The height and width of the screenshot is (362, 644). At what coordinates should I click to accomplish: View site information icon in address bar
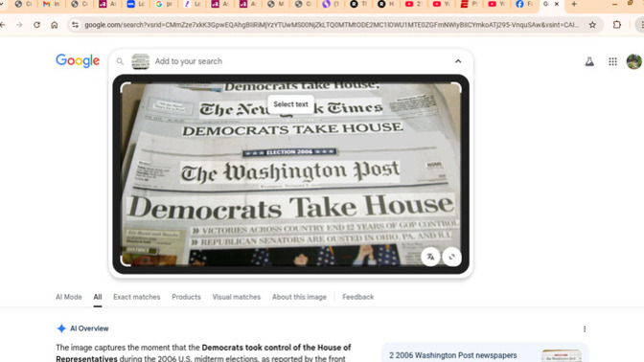coord(75,25)
